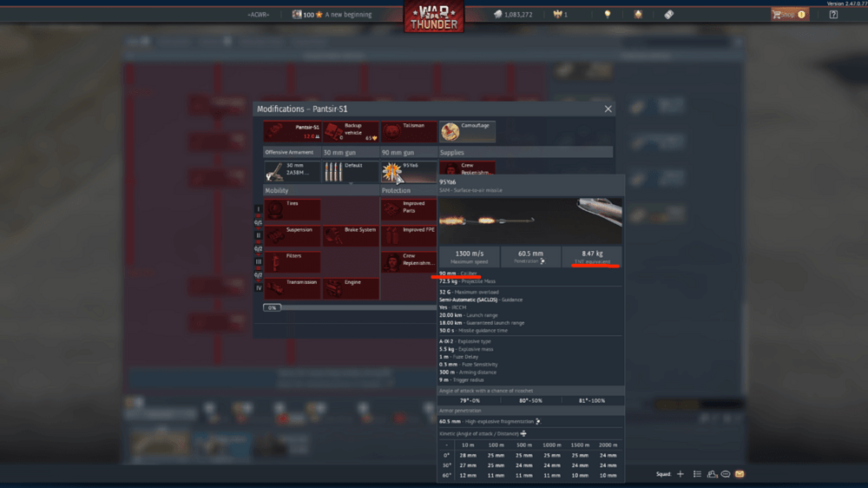Open player profile 'A new beginning'
The image size is (868, 488).
tap(332, 15)
